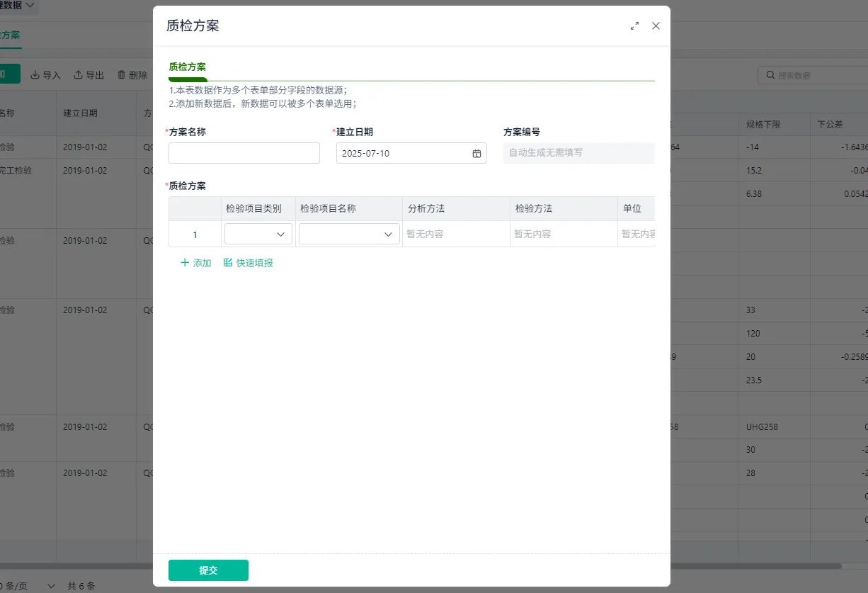Click the 建立日期 date field
868x593 pixels.
click(x=411, y=153)
